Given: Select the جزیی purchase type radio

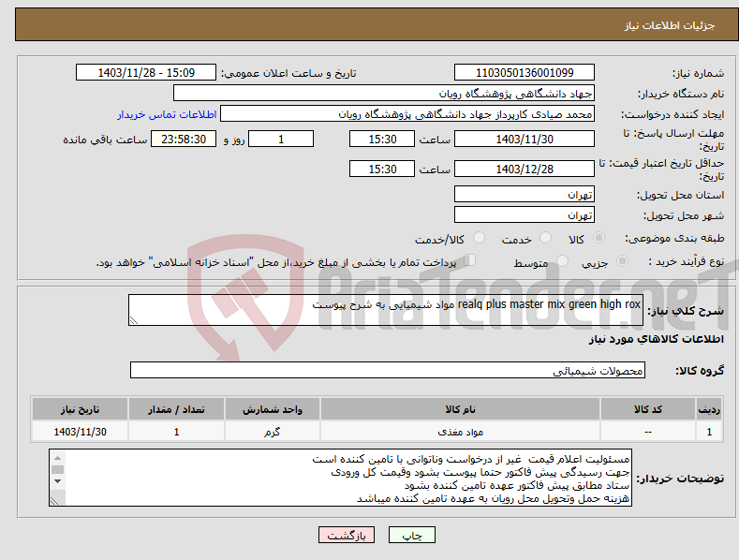Looking at the screenshot, I should tap(622, 261).
